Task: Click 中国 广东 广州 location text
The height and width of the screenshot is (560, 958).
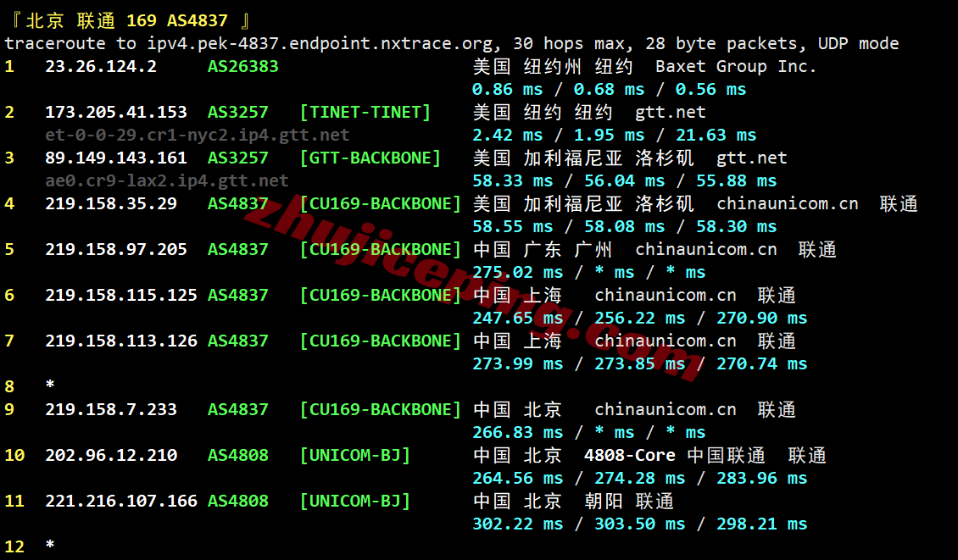Action: (x=543, y=250)
